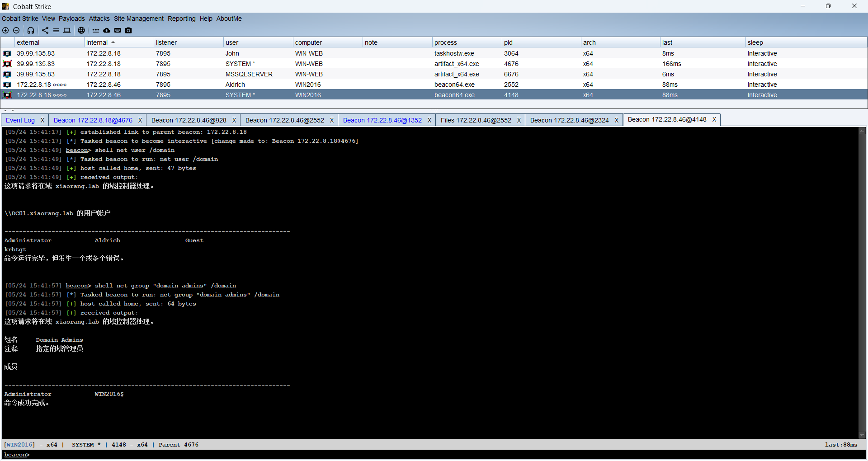Viewport: 868px width, 461px height.
Task: Close the Beacon 172.22.8.46@4148 tab
Action: [714, 119]
